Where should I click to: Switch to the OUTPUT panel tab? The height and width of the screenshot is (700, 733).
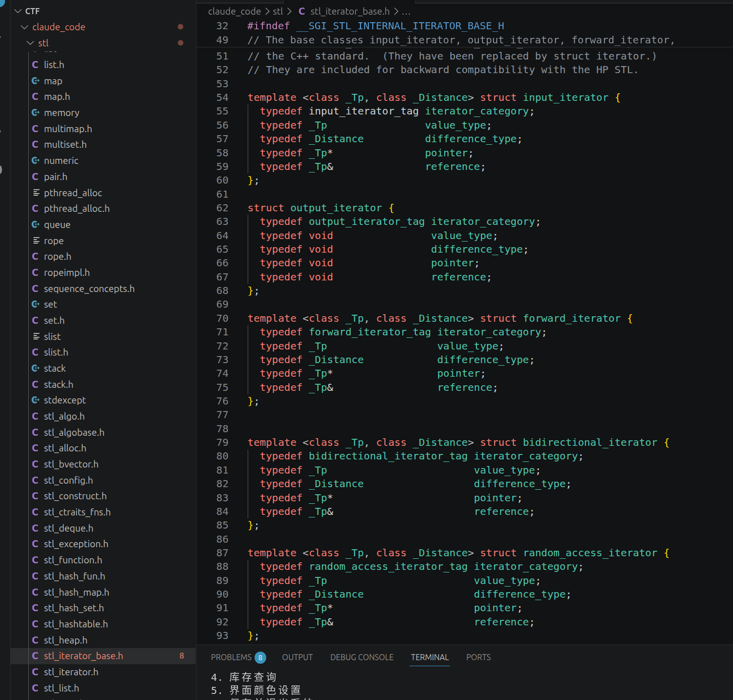[297, 657]
